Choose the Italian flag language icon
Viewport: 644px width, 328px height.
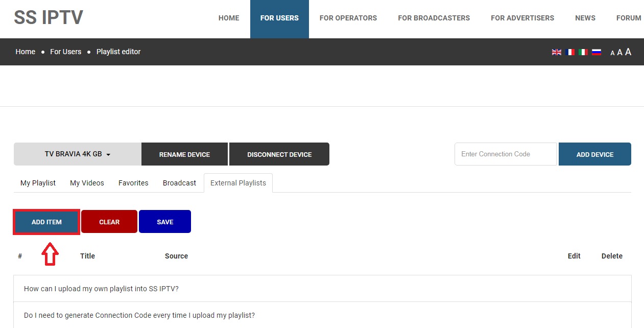[x=583, y=52]
